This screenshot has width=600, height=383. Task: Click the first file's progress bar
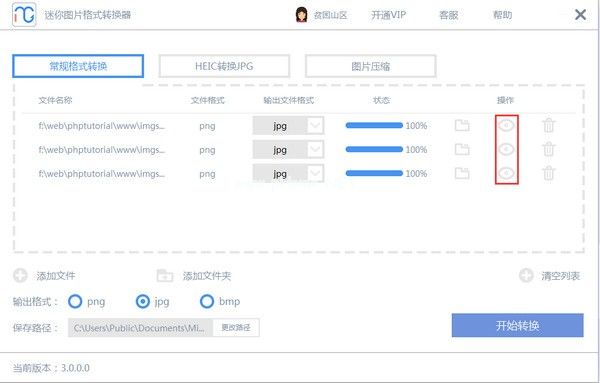pyautogui.click(x=374, y=125)
